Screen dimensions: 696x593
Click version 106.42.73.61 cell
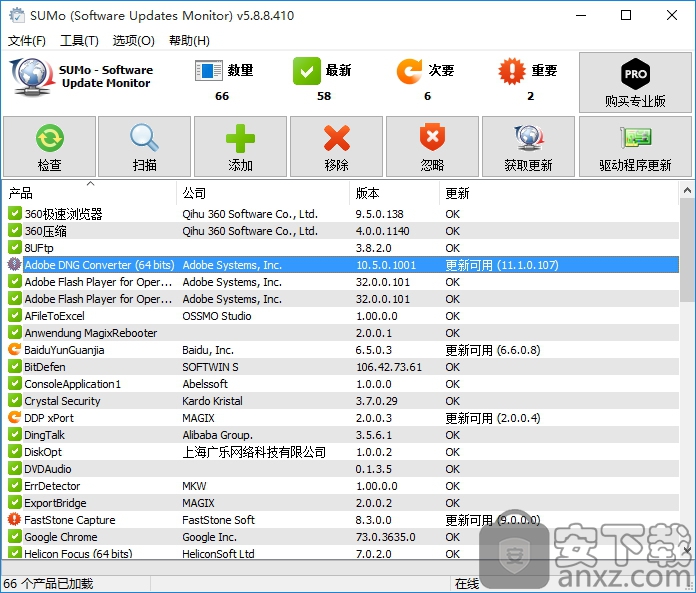pos(389,367)
